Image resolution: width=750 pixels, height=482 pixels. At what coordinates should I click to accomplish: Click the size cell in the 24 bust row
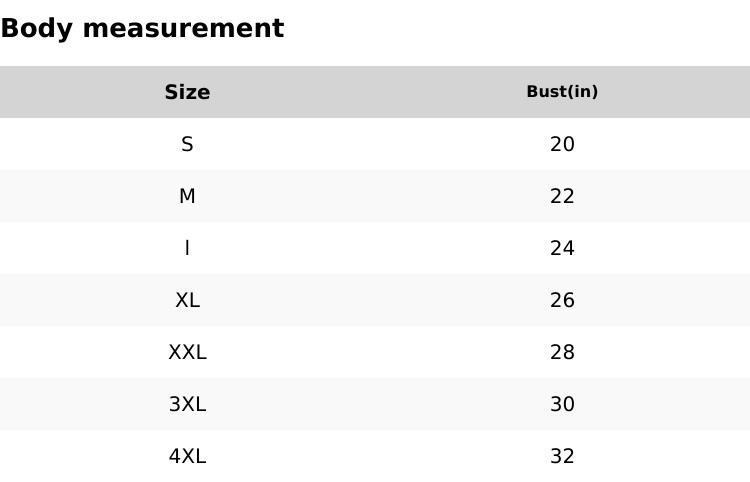click(187, 248)
